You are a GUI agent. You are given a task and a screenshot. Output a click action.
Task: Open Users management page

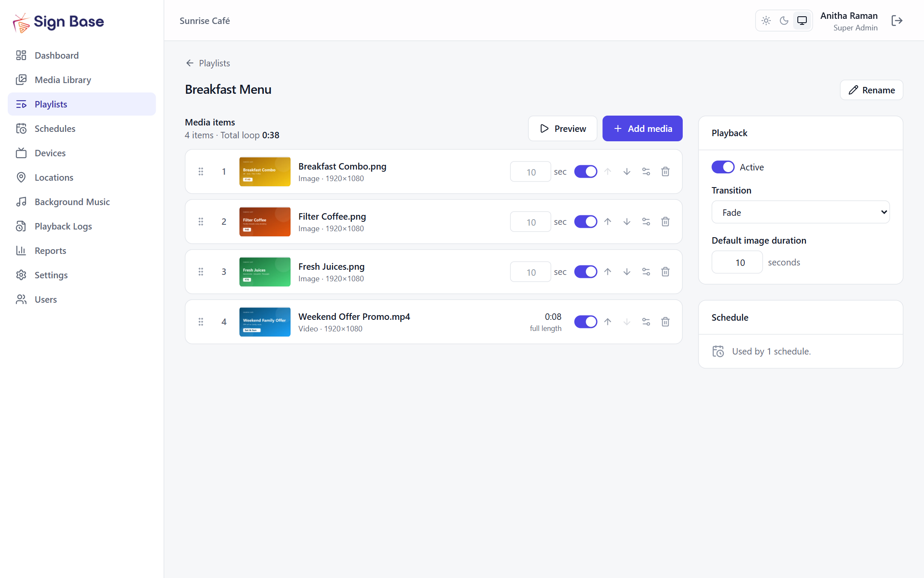pos(82,299)
